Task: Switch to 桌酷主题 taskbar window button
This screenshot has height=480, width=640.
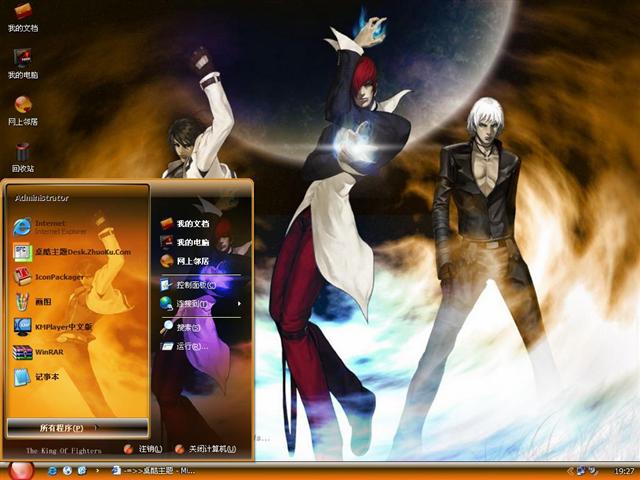Action: pyautogui.click(x=153, y=471)
